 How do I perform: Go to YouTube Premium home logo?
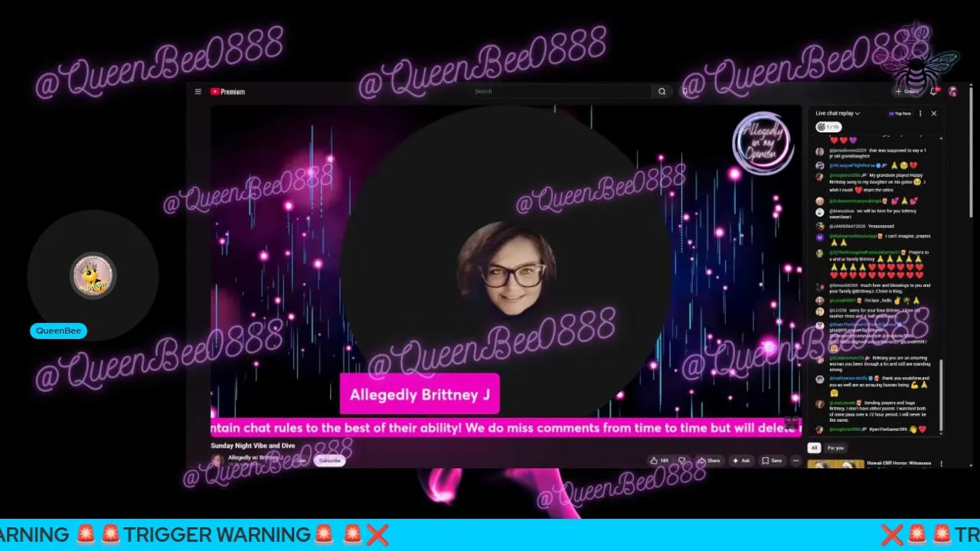click(x=227, y=92)
